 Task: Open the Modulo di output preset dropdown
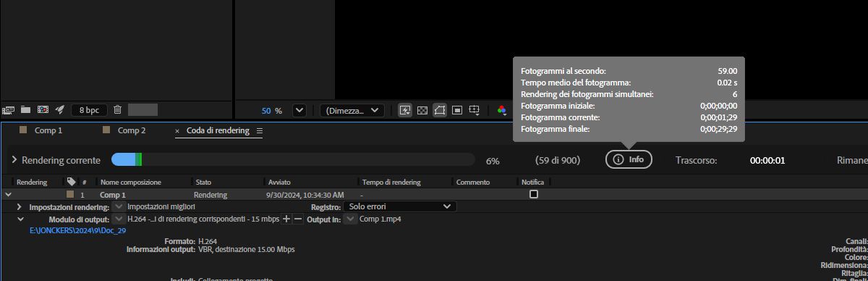point(119,219)
